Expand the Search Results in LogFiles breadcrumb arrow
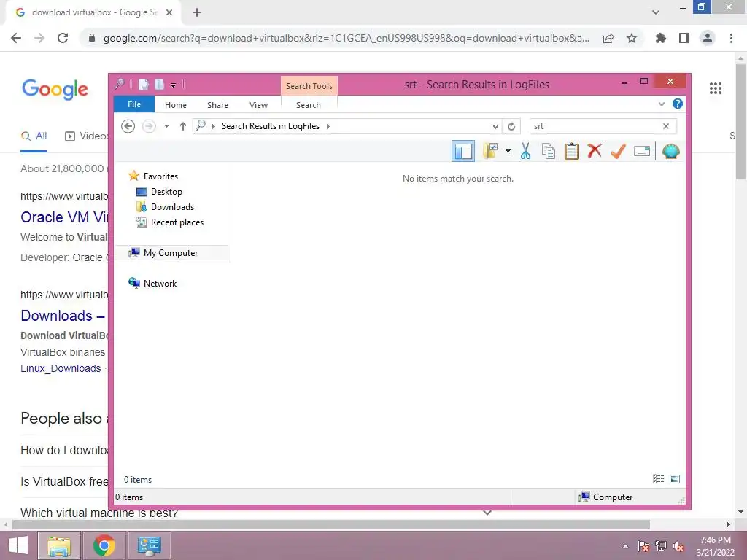This screenshot has width=747, height=560. [x=328, y=126]
